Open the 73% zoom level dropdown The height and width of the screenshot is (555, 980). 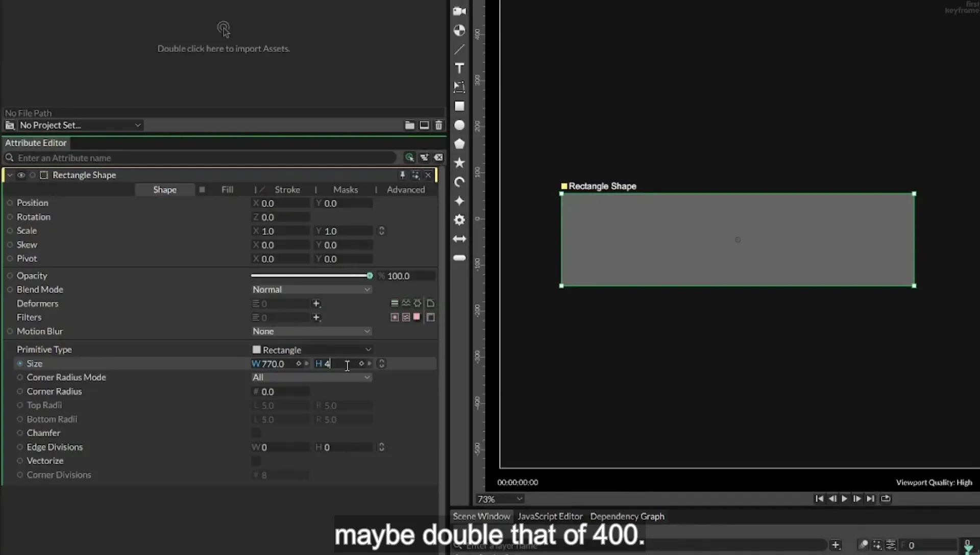pos(500,499)
